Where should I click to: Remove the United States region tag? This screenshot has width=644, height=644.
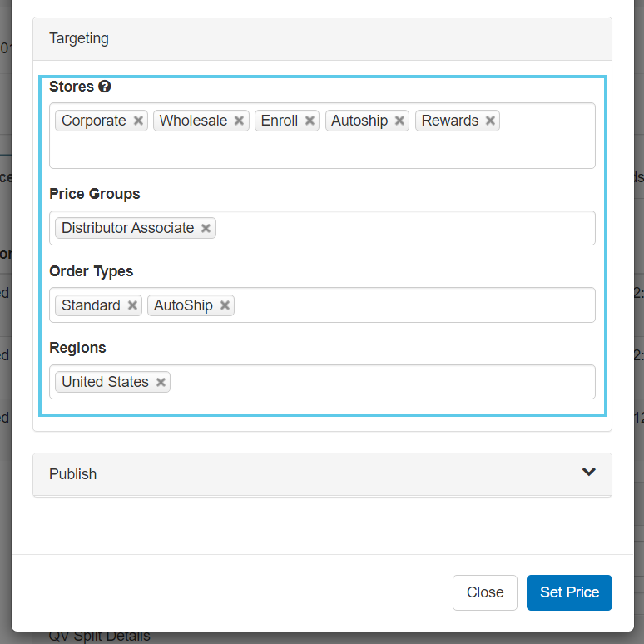click(161, 382)
